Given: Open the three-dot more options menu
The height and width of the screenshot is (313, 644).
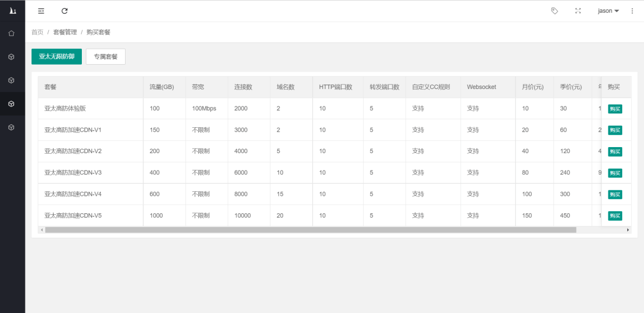Looking at the screenshot, I should [x=632, y=11].
